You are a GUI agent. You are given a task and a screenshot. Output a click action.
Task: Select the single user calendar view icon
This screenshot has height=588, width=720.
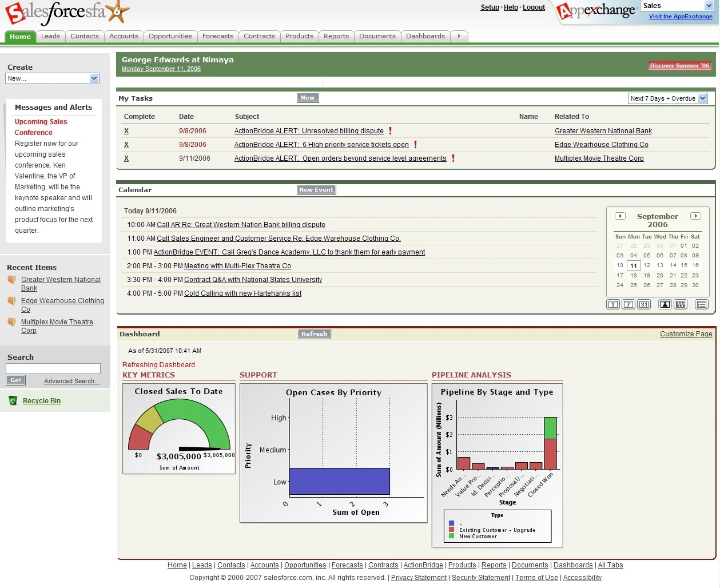[x=665, y=304]
